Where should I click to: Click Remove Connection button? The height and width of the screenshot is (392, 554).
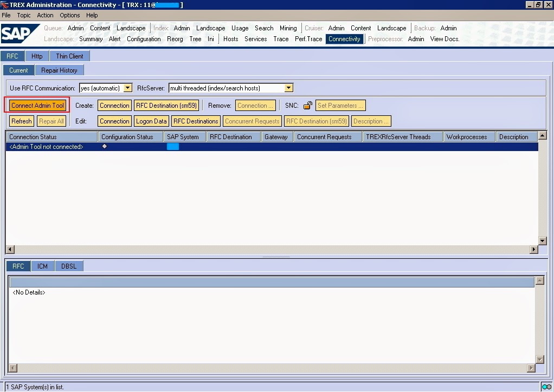pos(255,105)
